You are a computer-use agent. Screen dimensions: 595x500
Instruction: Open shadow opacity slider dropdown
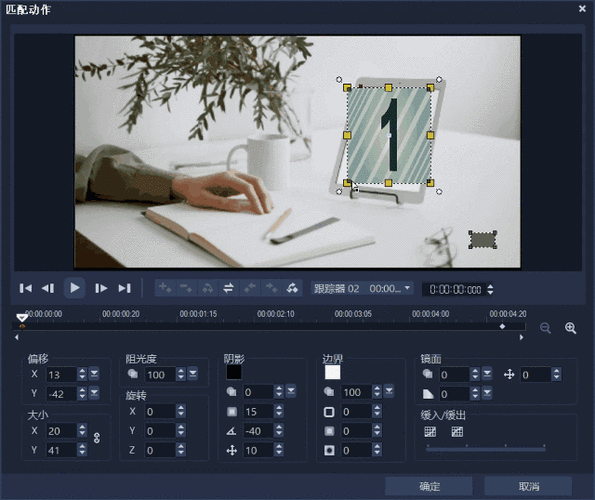(291, 391)
